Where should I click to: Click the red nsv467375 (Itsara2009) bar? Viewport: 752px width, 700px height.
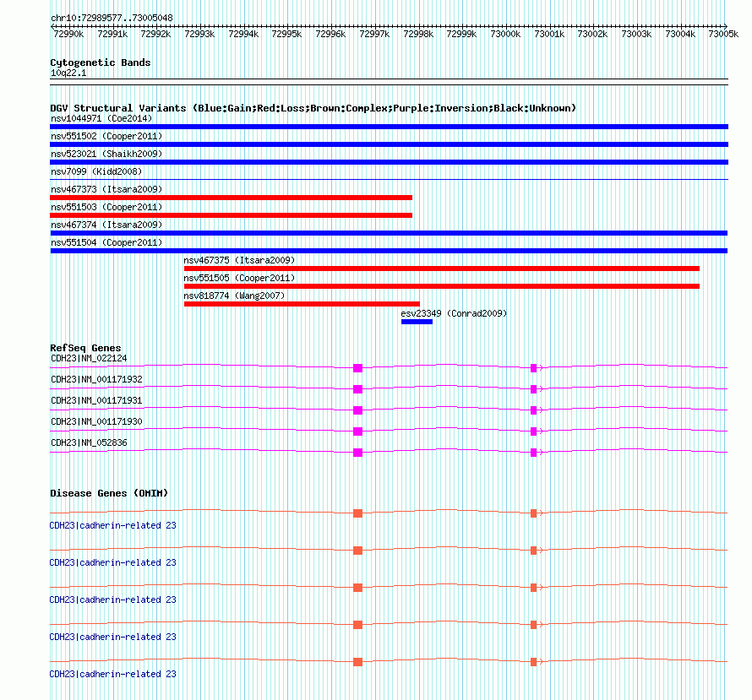point(442,269)
